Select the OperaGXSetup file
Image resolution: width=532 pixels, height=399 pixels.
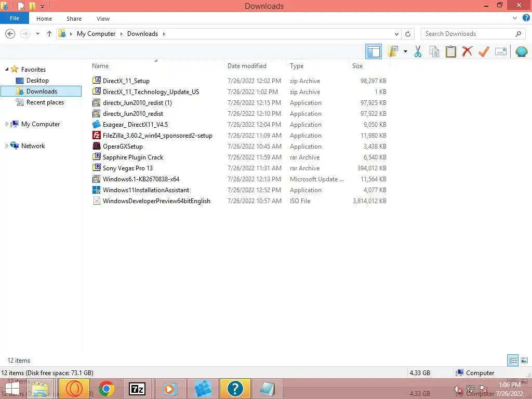click(x=123, y=146)
